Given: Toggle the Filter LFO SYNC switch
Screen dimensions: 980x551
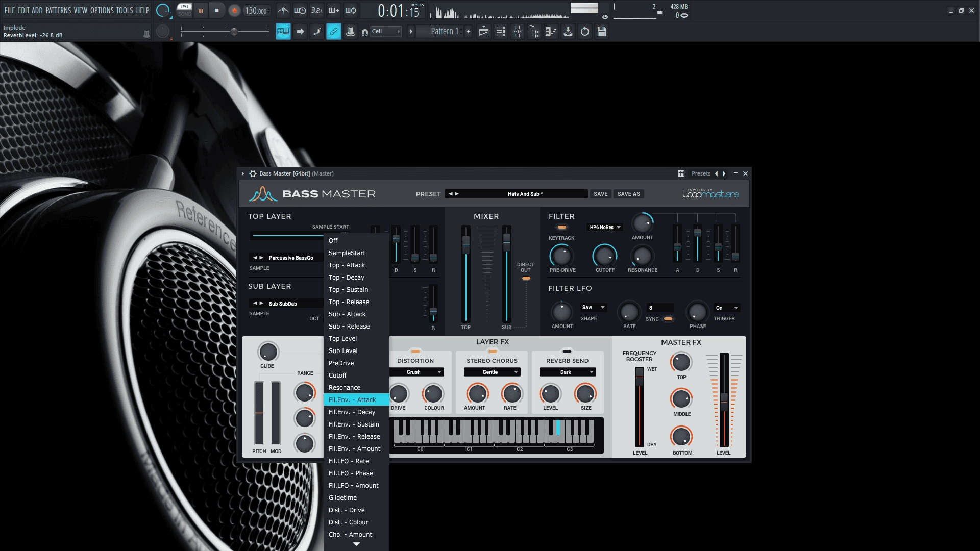Looking at the screenshot, I should (668, 319).
